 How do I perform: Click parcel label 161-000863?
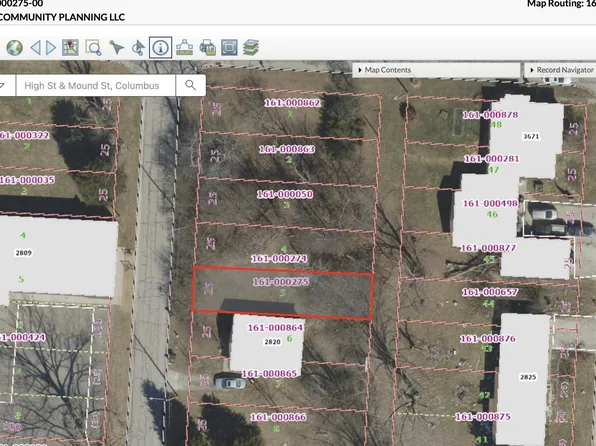pos(287,149)
